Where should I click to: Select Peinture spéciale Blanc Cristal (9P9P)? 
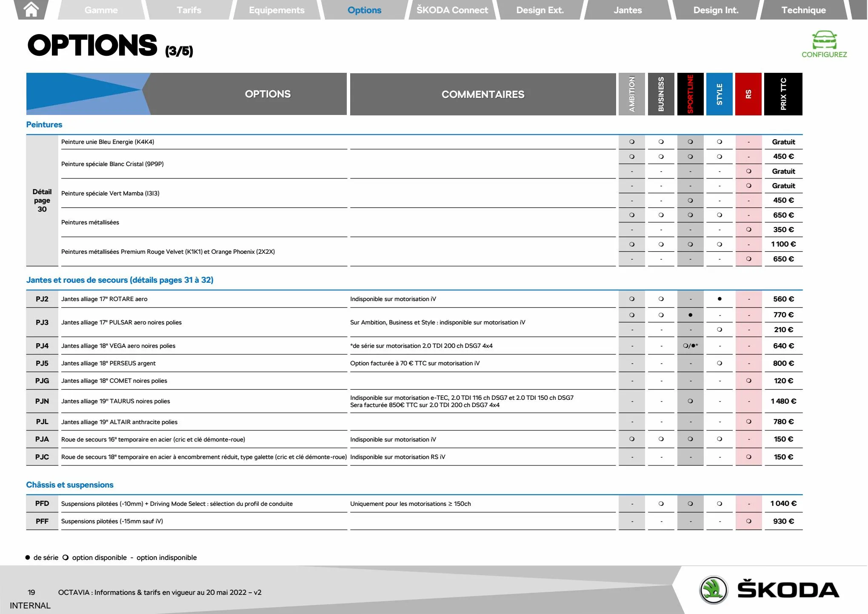112,164
